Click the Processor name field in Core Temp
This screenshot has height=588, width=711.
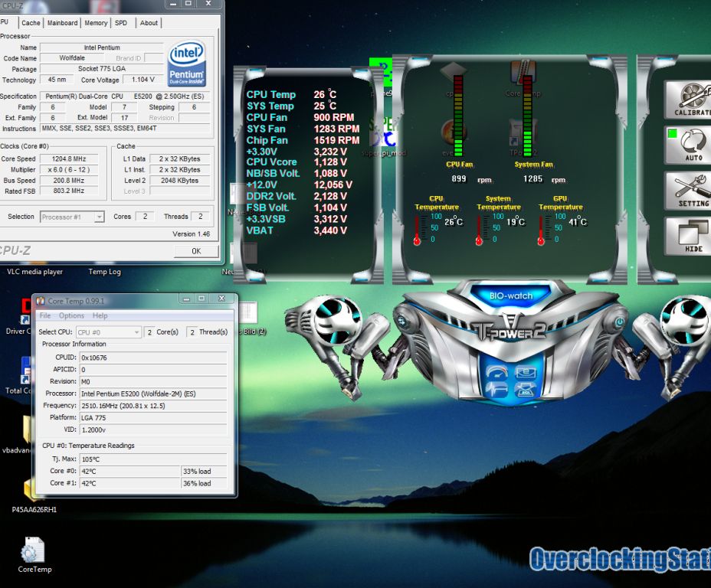[153, 394]
